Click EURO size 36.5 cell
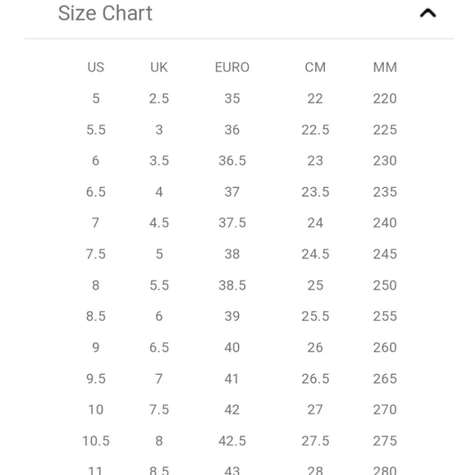 point(232,161)
